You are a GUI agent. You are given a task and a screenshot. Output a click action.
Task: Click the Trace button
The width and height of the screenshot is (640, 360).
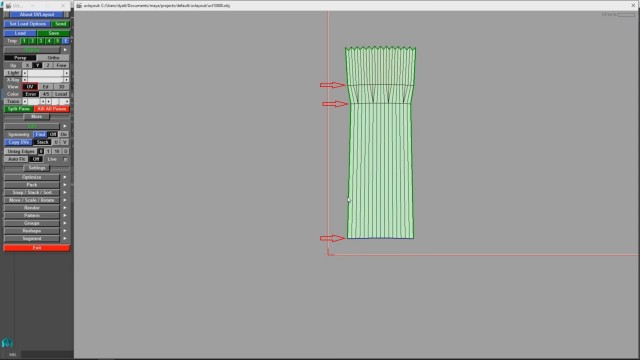13,101
